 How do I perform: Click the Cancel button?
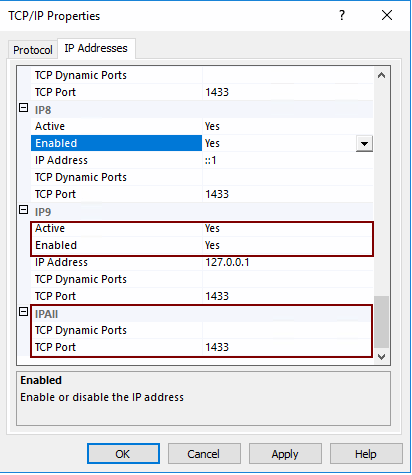click(204, 454)
